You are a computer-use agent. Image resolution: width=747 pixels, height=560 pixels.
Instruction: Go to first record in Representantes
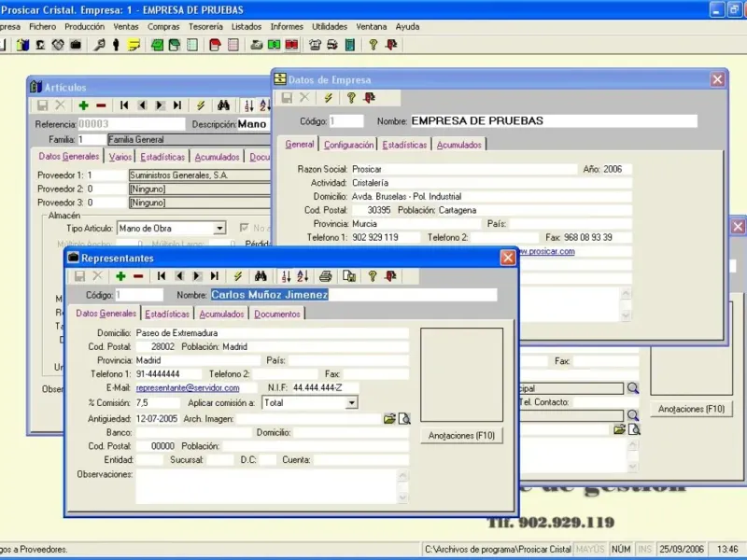click(162, 276)
